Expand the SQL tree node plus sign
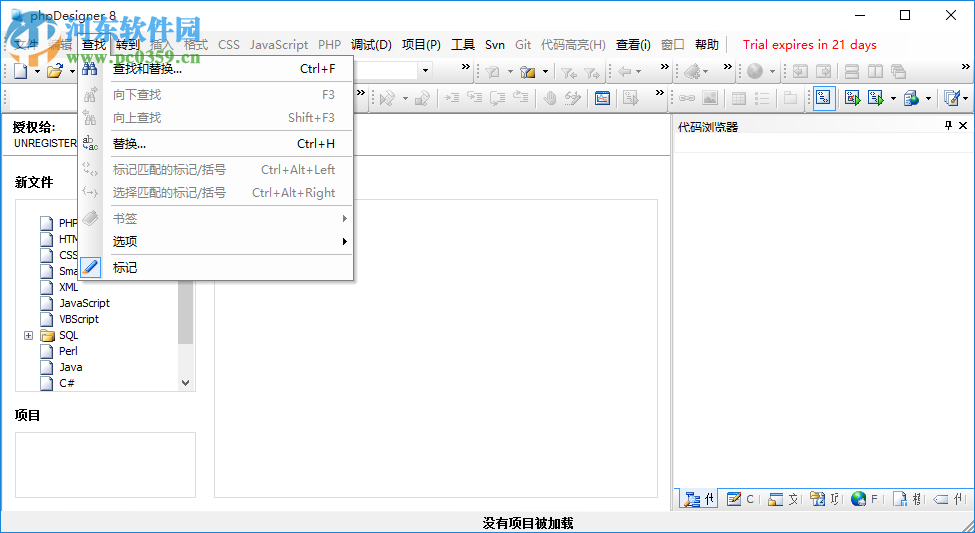The width and height of the screenshot is (975, 533). pyautogui.click(x=28, y=335)
